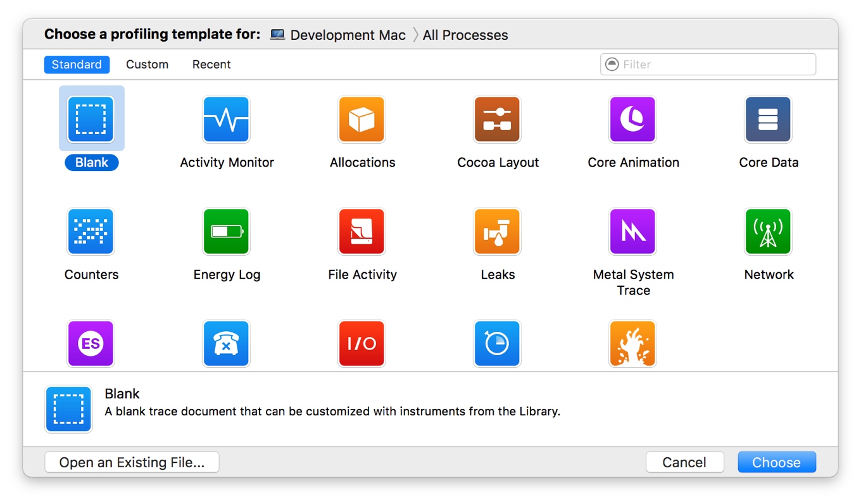Pick the Cocoa Layout template
This screenshot has width=861, height=504.
(x=497, y=120)
